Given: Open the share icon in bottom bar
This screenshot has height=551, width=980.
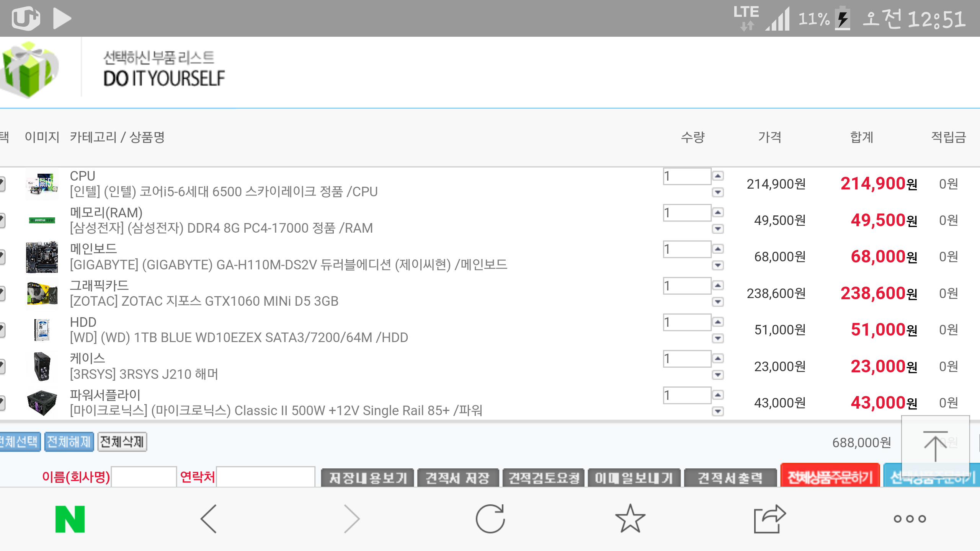Looking at the screenshot, I should (769, 519).
